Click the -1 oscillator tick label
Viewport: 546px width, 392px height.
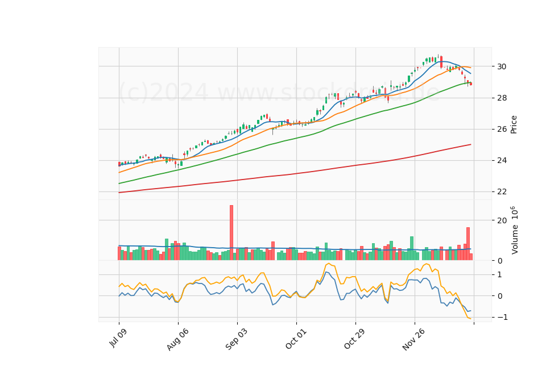click(500, 317)
